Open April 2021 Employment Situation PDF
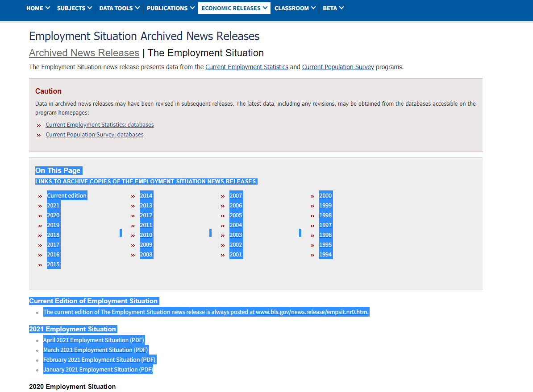The image size is (533, 392). [93, 340]
